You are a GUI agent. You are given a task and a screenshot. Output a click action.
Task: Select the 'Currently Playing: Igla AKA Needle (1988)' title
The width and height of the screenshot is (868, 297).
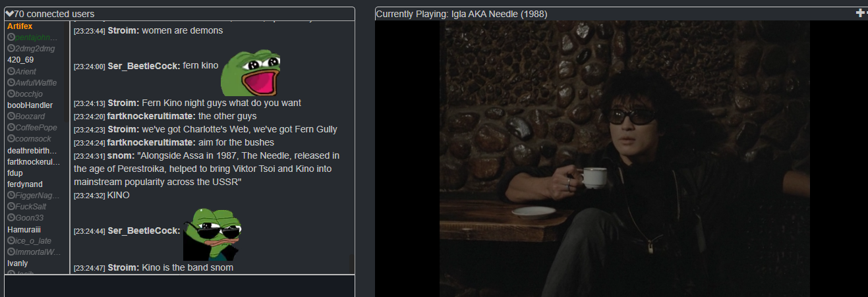[461, 14]
